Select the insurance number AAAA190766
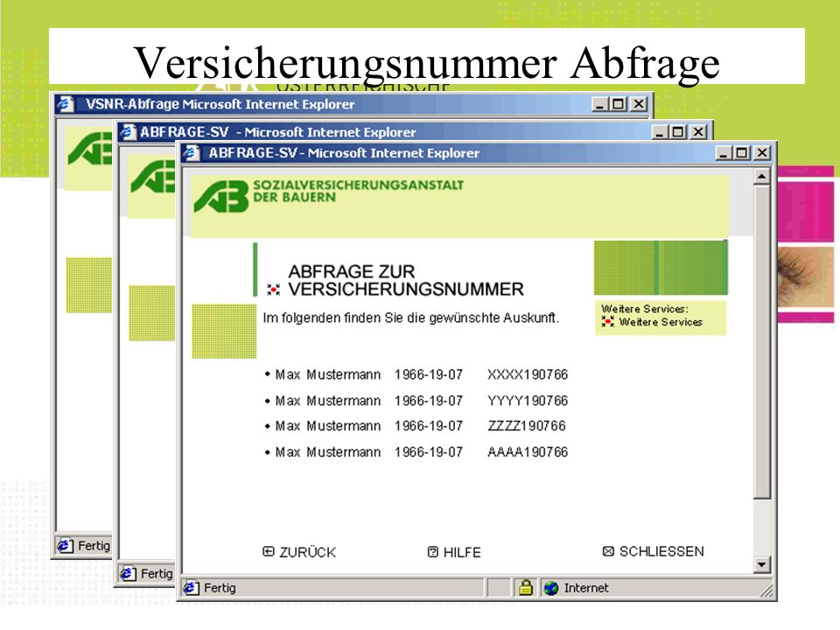Viewport: 840px width, 630px height. point(528,452)
